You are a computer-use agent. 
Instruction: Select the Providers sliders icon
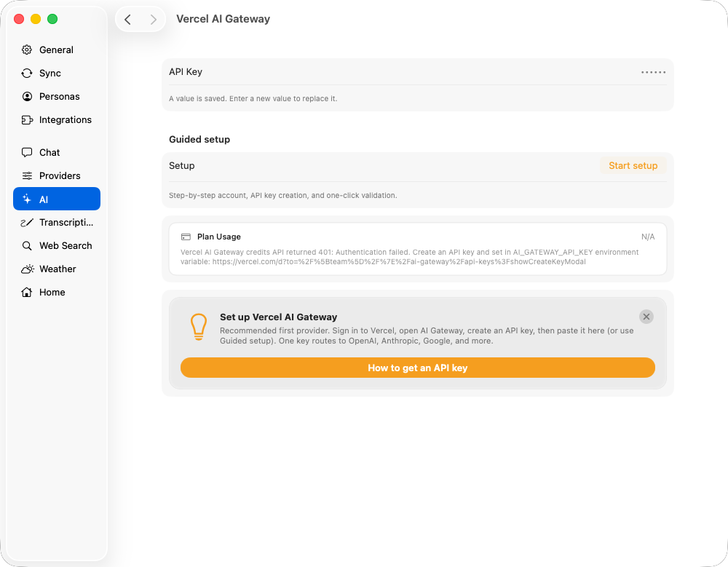pos(27,175)
